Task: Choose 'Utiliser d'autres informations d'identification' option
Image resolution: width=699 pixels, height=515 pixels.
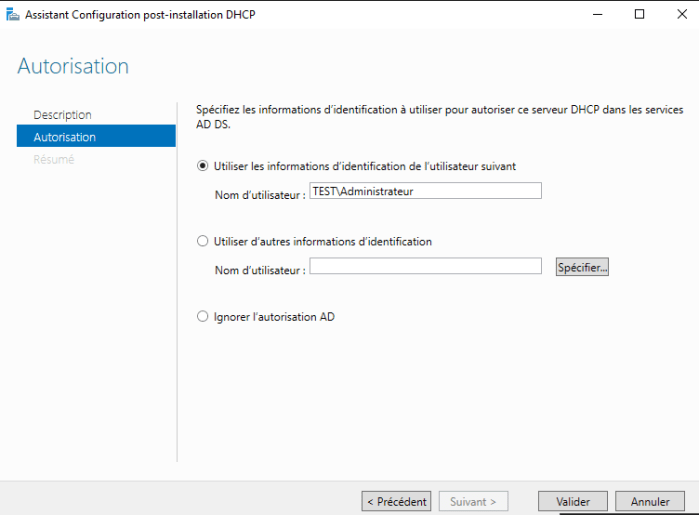Action: tap(203, 241)
